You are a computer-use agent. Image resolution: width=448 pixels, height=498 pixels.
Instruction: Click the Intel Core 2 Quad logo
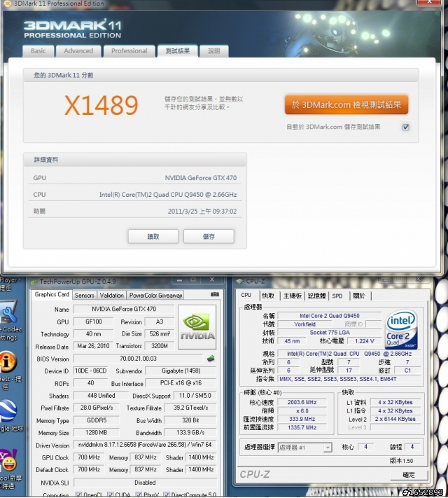[x=401, y=330]
